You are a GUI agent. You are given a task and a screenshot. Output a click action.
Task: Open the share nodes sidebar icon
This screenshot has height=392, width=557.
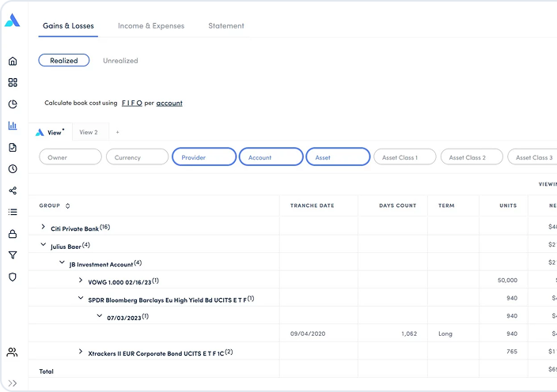[13, 190]
